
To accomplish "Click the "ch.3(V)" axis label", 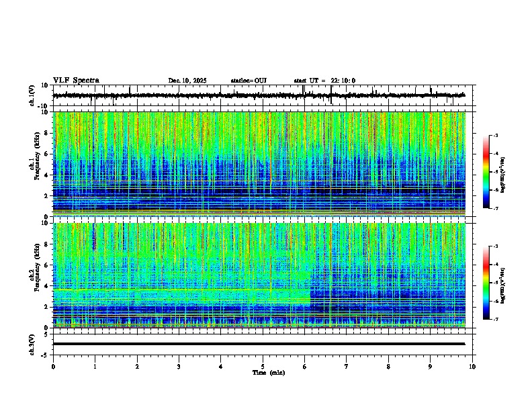I will (x=32, y=345).
